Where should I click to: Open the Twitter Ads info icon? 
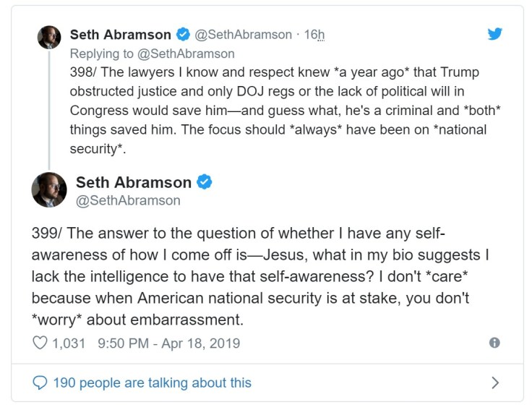pos(494,343)
